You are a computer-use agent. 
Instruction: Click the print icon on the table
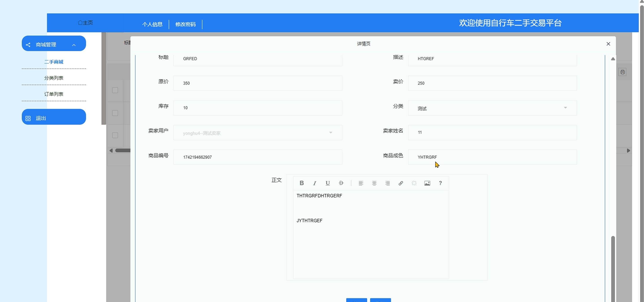622,72
